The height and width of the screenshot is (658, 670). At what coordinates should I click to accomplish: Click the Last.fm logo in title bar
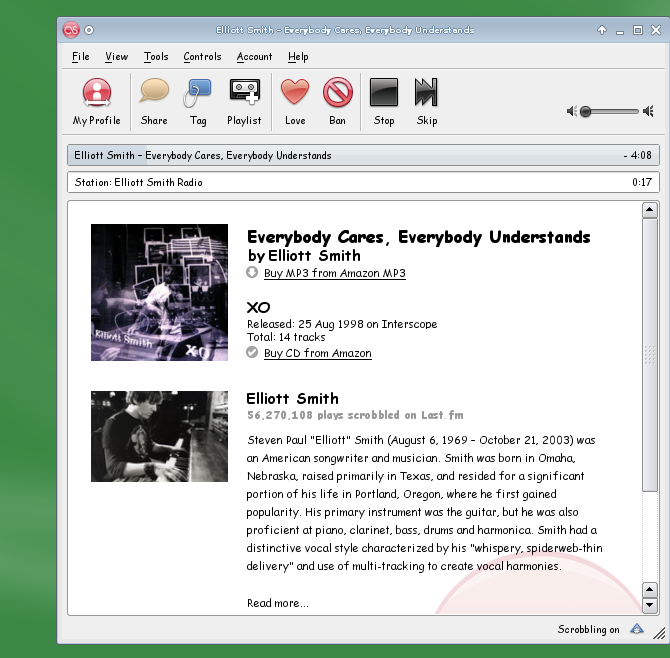pyautogui.click(x=71, y=30)
